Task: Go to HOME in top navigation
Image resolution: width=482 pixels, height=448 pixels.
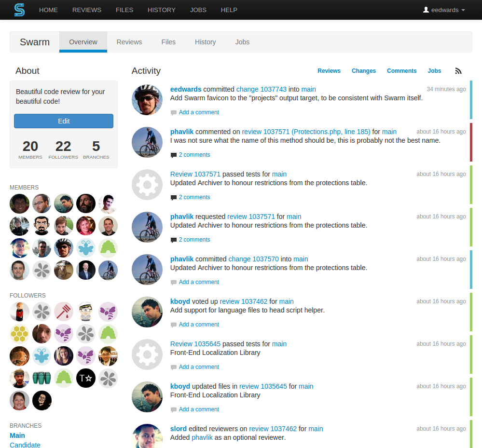Action: (x=48, y=10)
